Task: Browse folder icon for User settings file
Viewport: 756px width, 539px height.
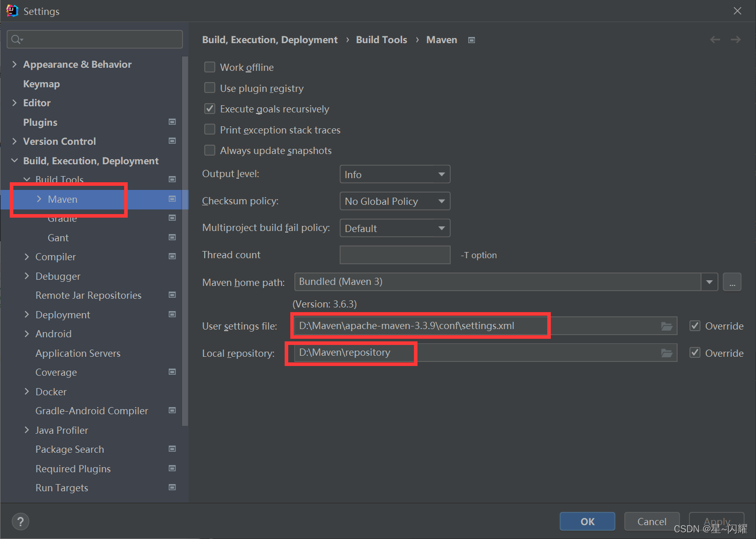Action: 667,326
